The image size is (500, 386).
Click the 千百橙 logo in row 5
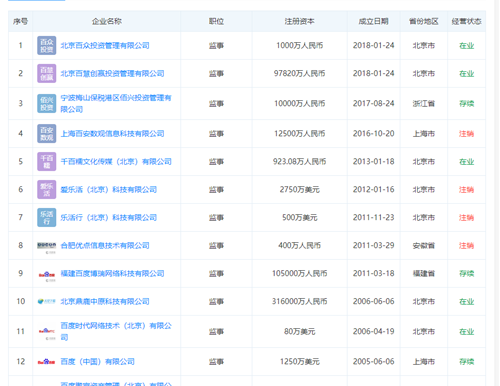pos(47,162)
